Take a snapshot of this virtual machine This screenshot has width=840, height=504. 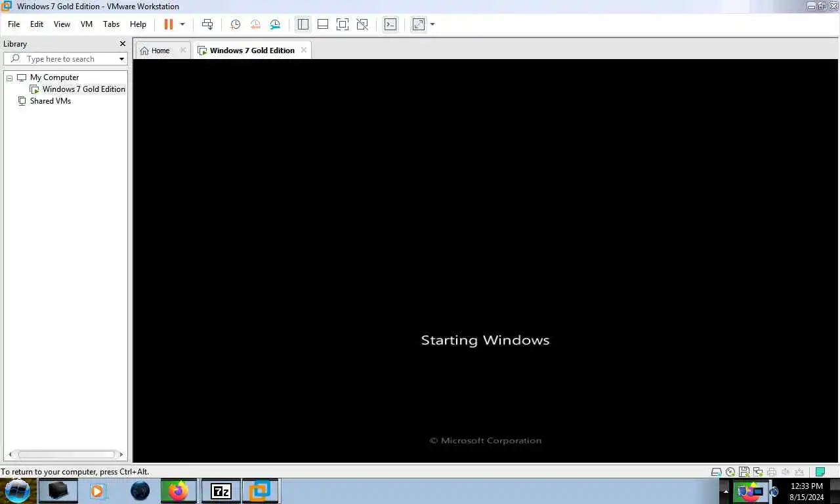pos(236,24)
